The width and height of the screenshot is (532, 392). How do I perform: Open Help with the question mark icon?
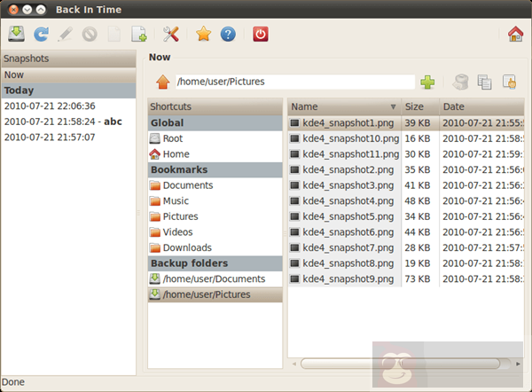click(x=228, y=34)
